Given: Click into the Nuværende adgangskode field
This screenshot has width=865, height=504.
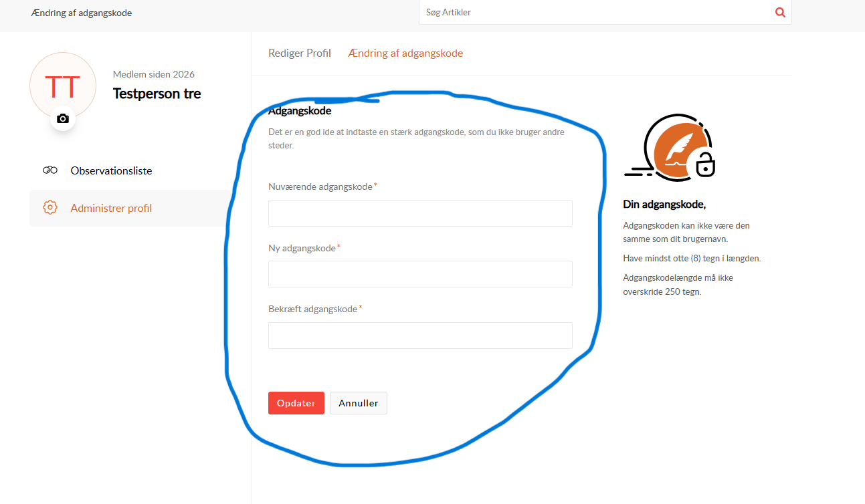Looking at the screenshot, I should pyautogui.click(x=420, y=213).
